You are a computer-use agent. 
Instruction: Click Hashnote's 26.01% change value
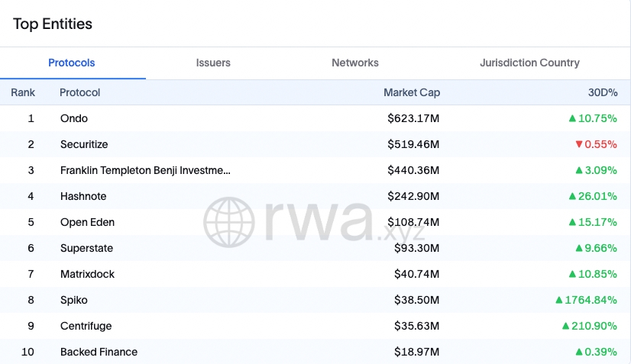point(593,196)
